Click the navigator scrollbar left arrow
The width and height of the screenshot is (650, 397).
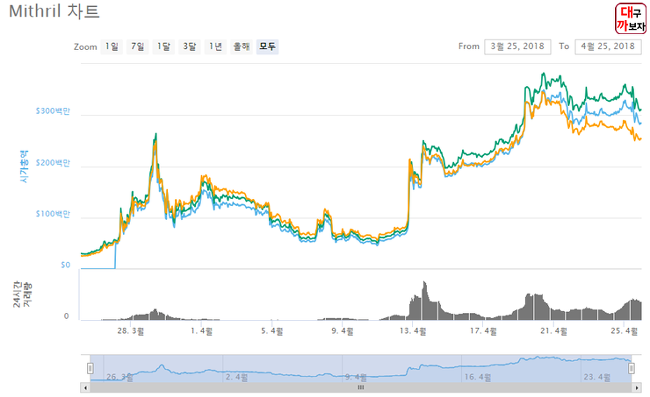[85, 388]
